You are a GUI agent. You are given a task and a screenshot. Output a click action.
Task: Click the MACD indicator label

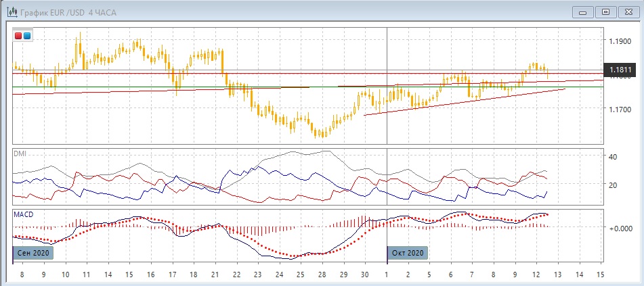coord(23,214)
